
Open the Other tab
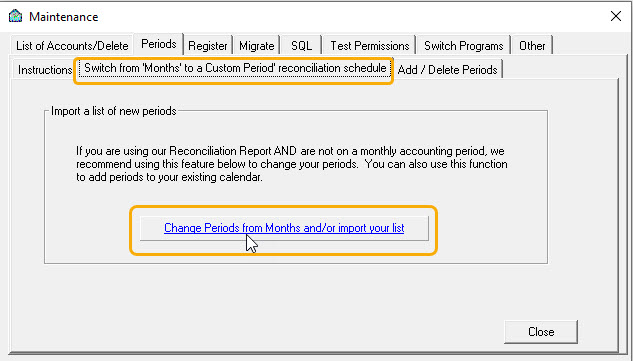tap(532, 46)
